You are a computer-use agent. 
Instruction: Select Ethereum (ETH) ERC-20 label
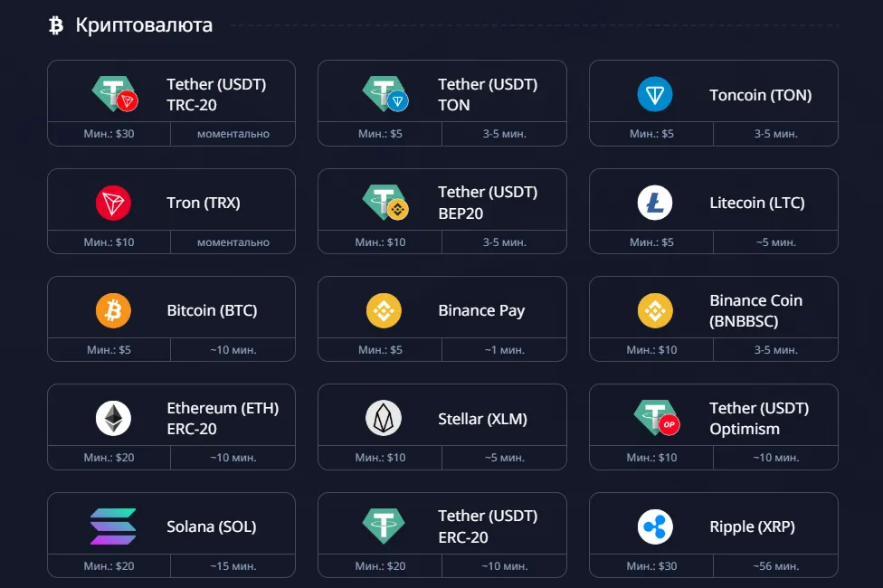[x=223, y=418]
